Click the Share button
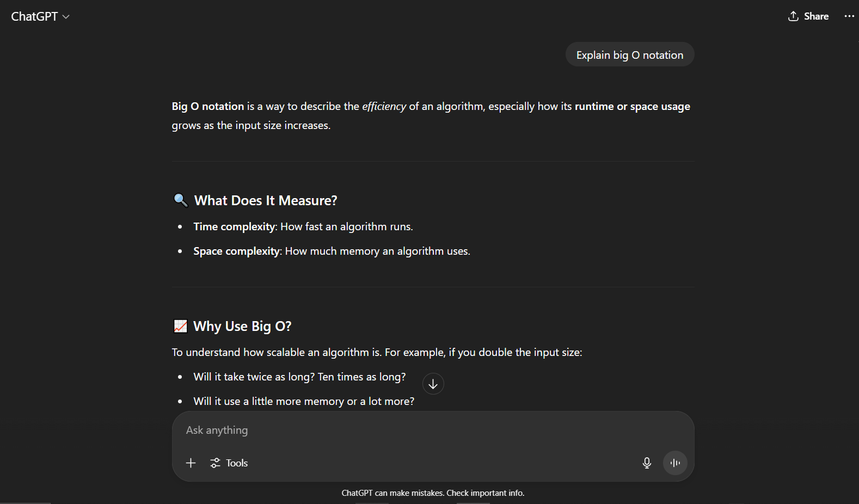 point(808,16)
